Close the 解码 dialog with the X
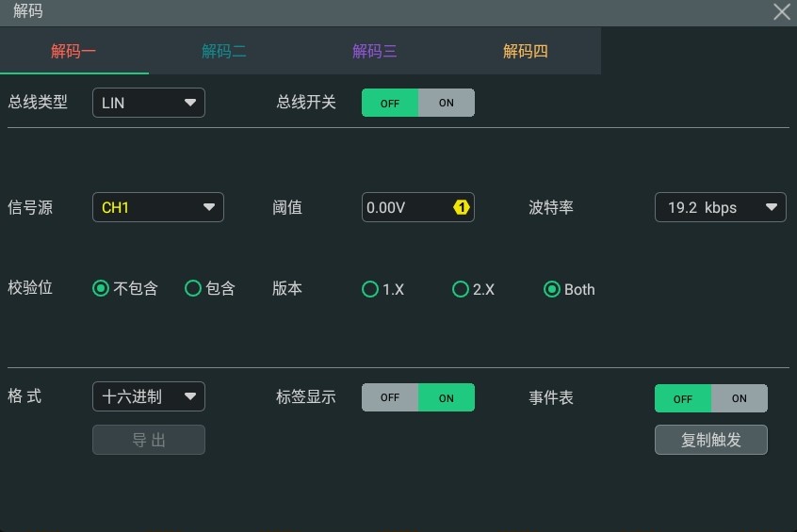 [x=781, y=11]
